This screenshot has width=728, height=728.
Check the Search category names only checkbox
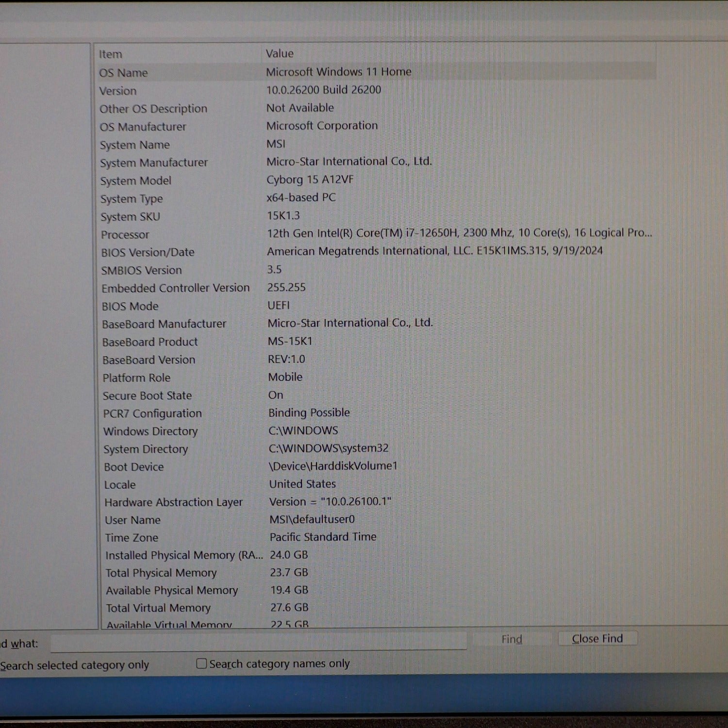(x=201, y=663)
